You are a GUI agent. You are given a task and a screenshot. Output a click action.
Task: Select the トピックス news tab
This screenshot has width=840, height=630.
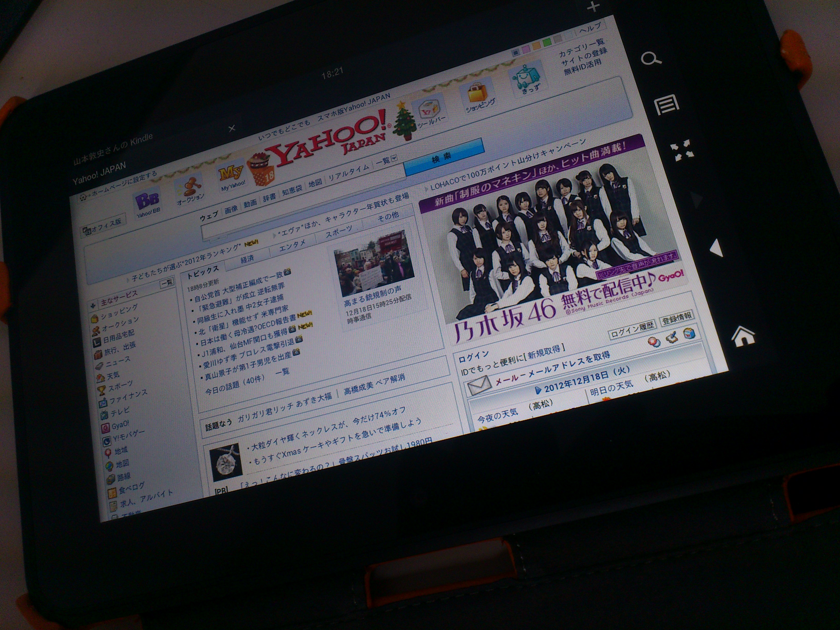[203, 271]
